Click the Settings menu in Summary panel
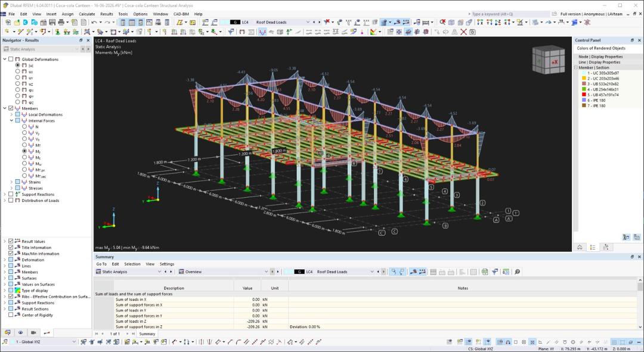Screen dimensions: 644x352 pyautogui.click(x=167, y=264)
